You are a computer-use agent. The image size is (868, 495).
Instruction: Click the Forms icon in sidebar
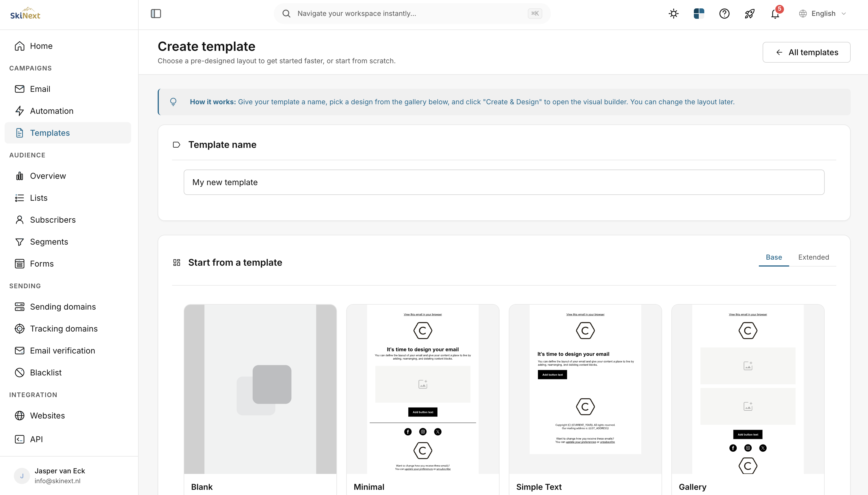(x=20, y=263)
